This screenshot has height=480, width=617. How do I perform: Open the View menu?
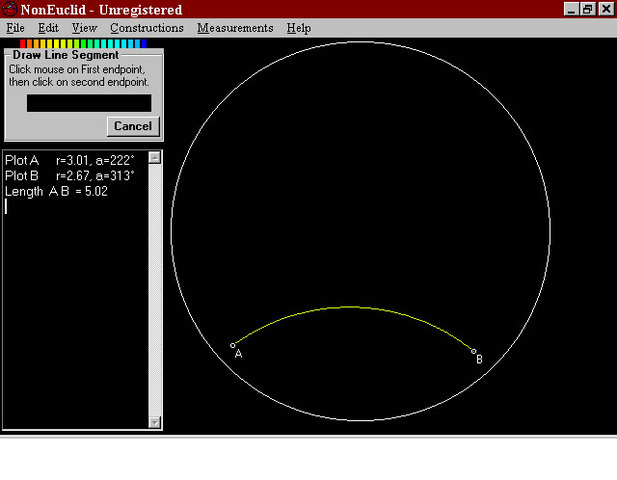point(84,28)
